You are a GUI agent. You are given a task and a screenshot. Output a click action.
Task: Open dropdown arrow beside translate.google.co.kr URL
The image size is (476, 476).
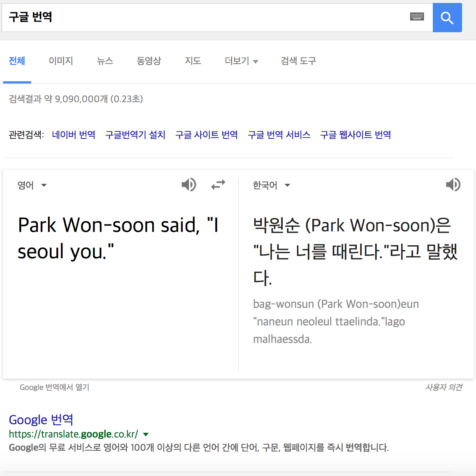pyautogui.click(x=146, y=435)
